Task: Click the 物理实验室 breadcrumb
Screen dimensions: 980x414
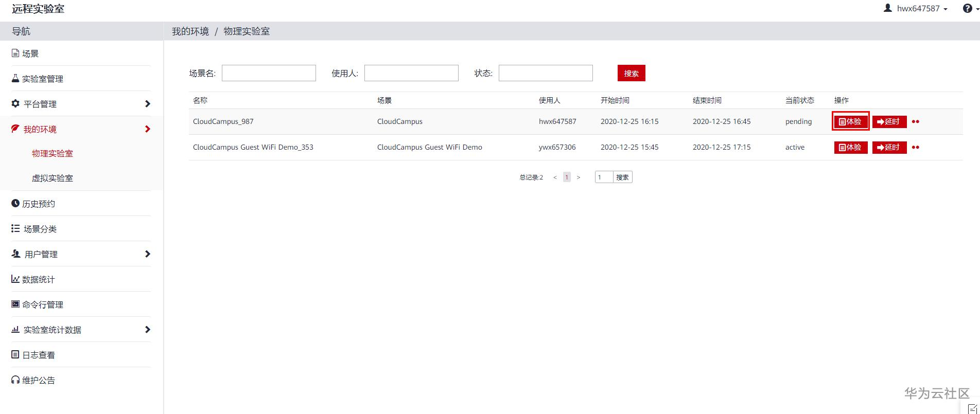Action: [247, 31]
